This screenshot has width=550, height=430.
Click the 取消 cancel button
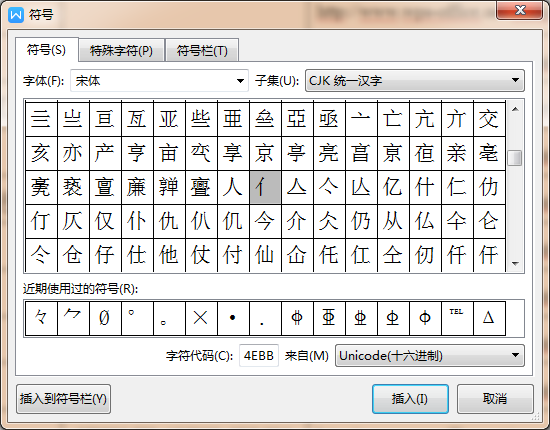pyautogui.click(x=495, y=399)
